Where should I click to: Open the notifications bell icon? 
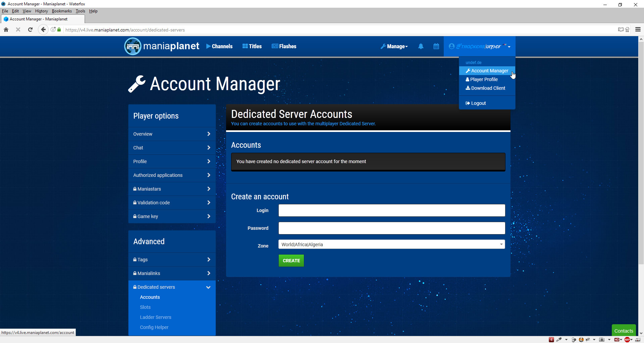coord(421,46)
